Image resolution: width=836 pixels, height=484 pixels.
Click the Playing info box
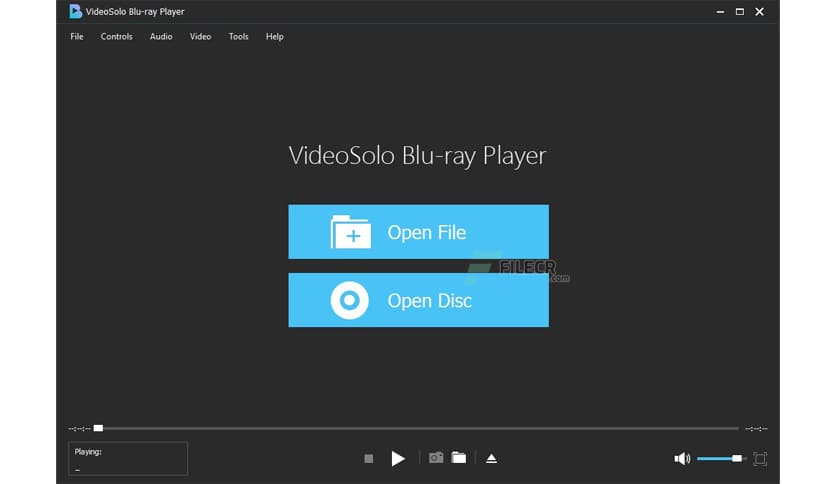128,458
